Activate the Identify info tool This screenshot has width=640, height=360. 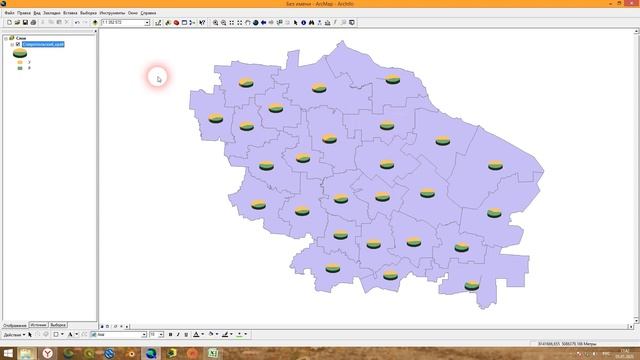pyautogui.click(x=303, y=23)
